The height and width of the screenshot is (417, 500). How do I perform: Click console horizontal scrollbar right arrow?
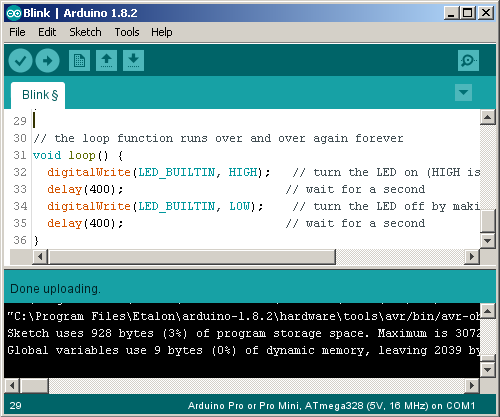[472, 386]
